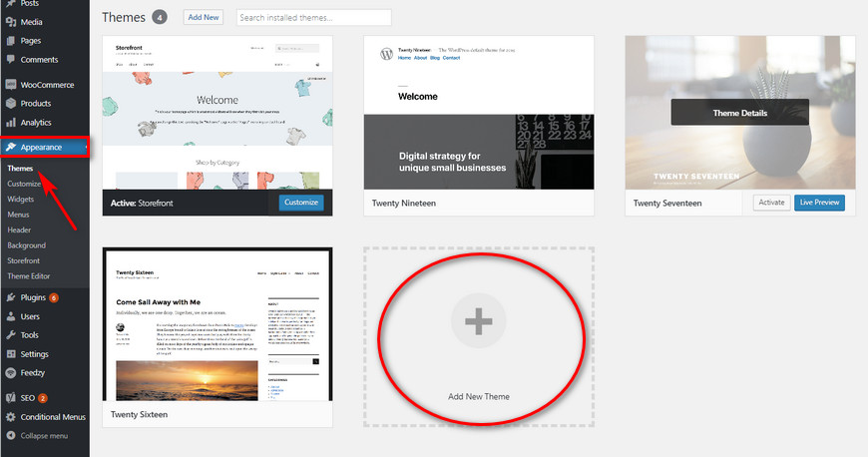Open the Theme Editor submenu link
Image resolution: width=868 pixels, height=457 pixels.
pos(29,275)
